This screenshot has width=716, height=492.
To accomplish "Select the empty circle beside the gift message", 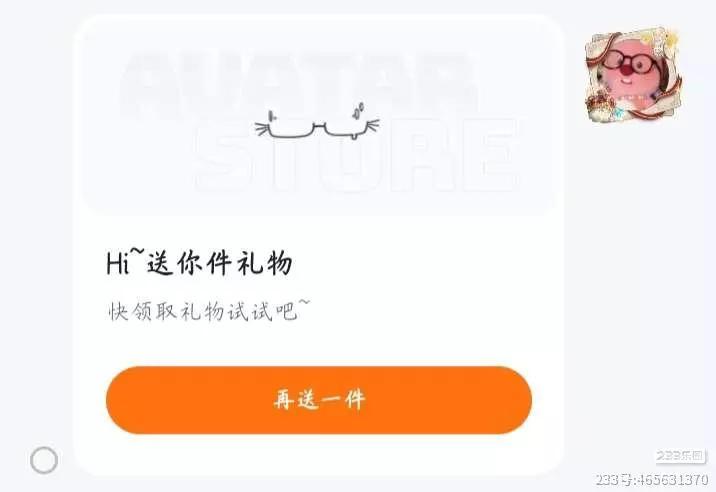I will point(44,460).
